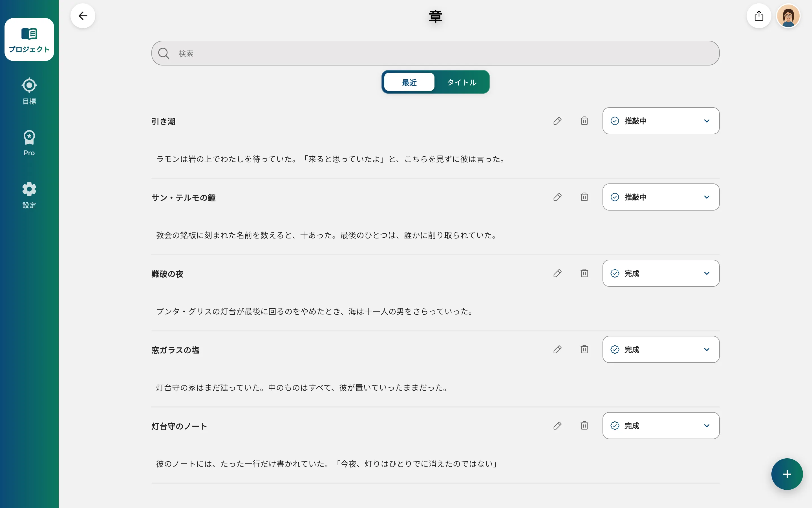This screenshot has height=508, width=812.
Task: Open the 灯台守のノート chapter title
Action: click(179, 427)
